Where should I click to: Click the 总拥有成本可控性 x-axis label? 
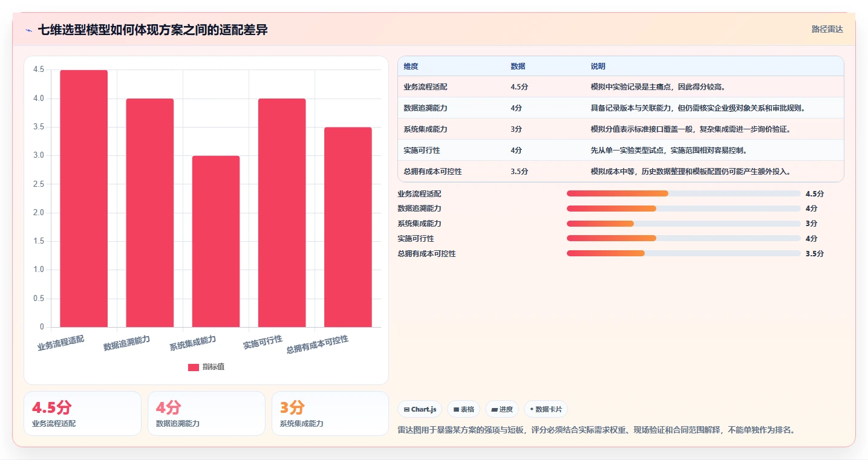tap(318, 345)
